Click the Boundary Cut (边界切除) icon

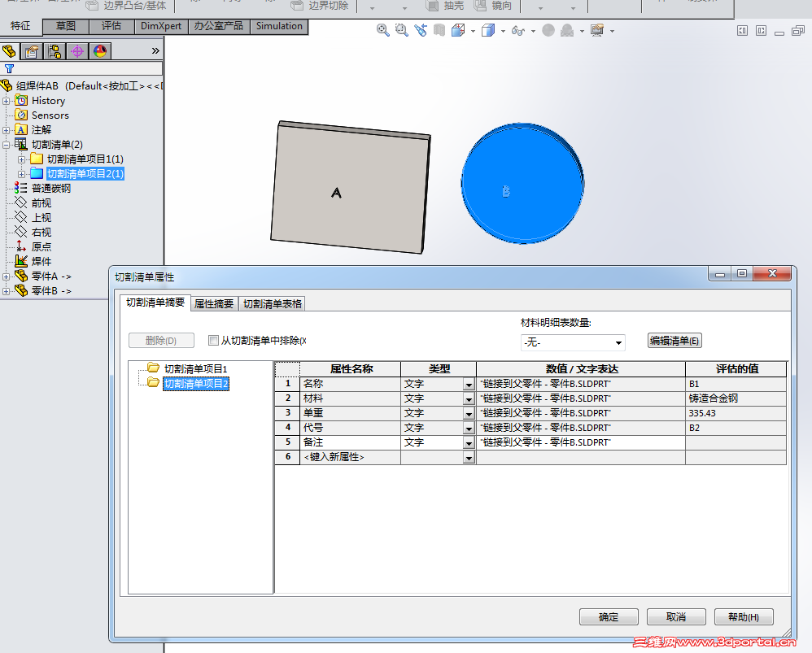point(297,6)
